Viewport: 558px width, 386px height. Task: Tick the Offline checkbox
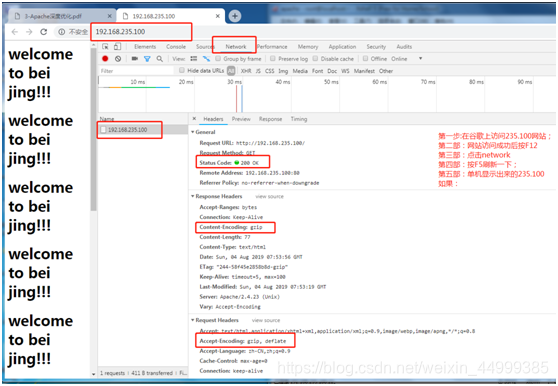point(365,58)
